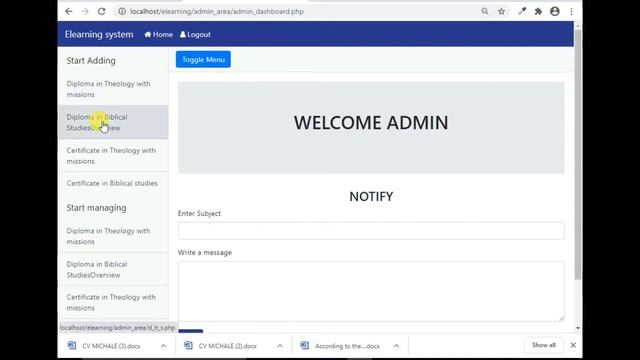
Task: Click the page vertical scrollbar thumb
Action: 578,154
